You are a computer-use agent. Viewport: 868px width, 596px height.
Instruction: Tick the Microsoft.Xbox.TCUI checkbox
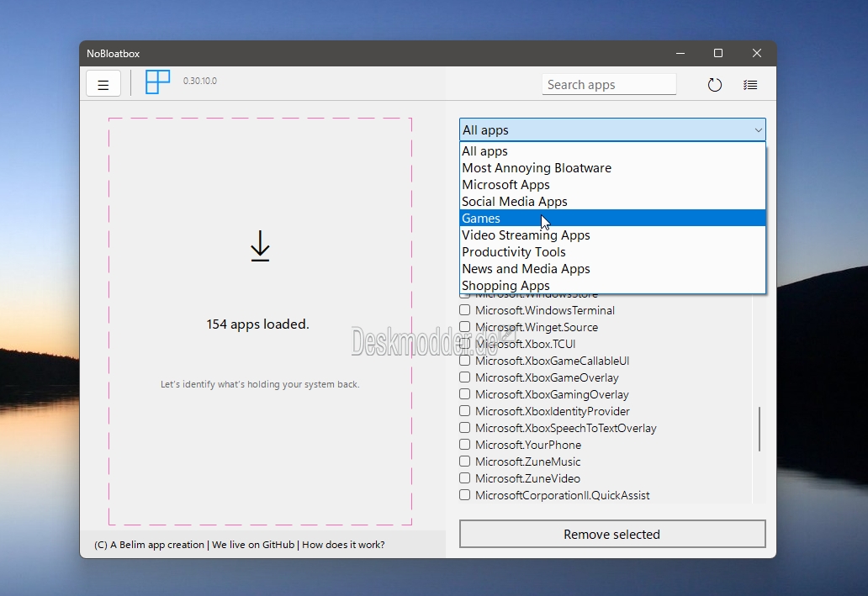pyautogui.click(x=465, y=344)
